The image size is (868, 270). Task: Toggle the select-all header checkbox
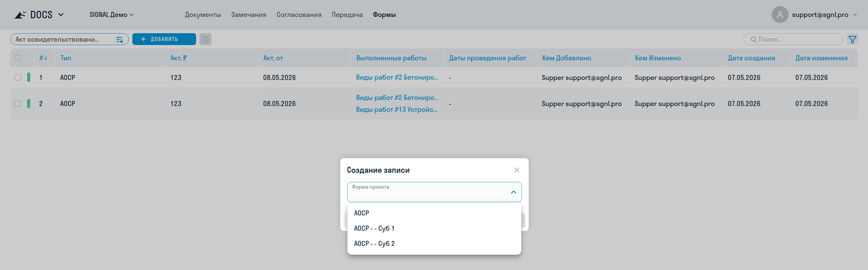[x=18, y=58]
